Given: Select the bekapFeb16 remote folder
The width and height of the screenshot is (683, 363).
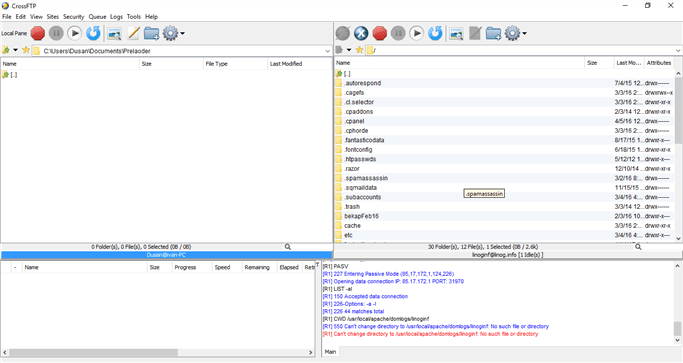Looking at the screenshot, I should 504,216.
